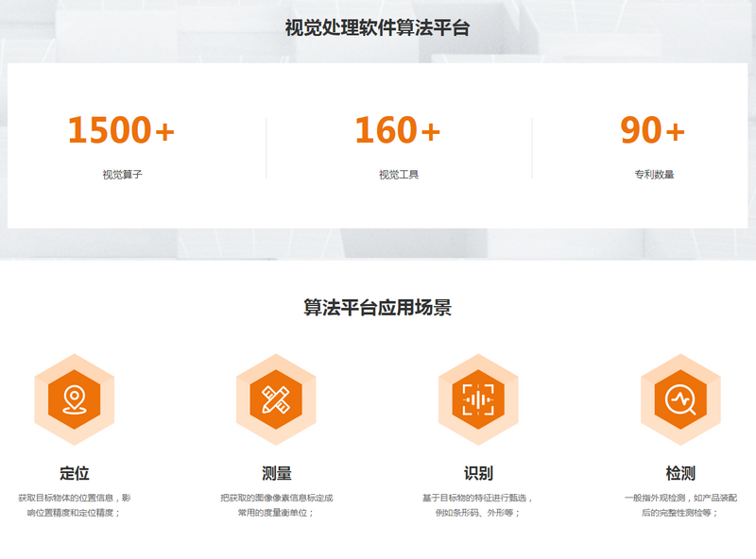Click the 测量 ruler and pencil icon

(276, 399)
